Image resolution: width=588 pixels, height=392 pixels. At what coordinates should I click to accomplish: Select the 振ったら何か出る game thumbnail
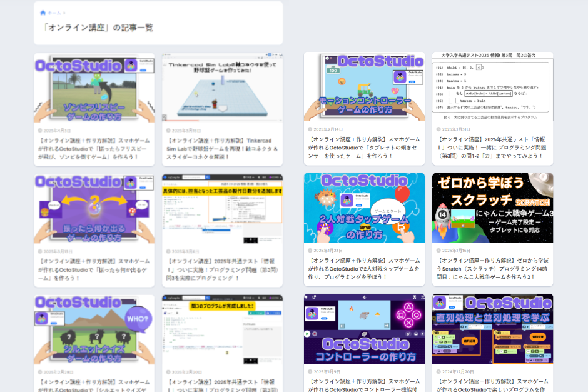pyautogui.click(x=94, y=209)
